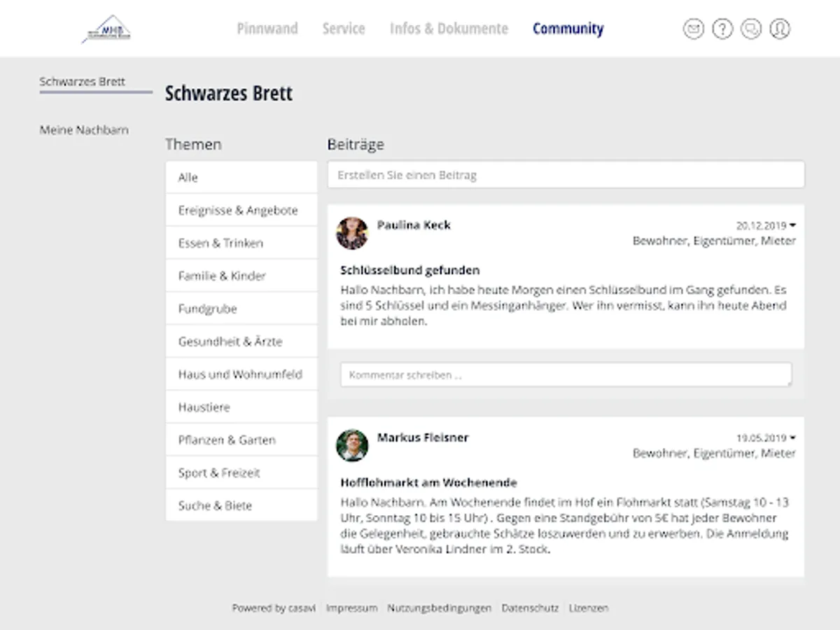This screenshot has height=630, width=840.
Task: Open Paulina Keck's avatar picture
Action: (352, 233)
